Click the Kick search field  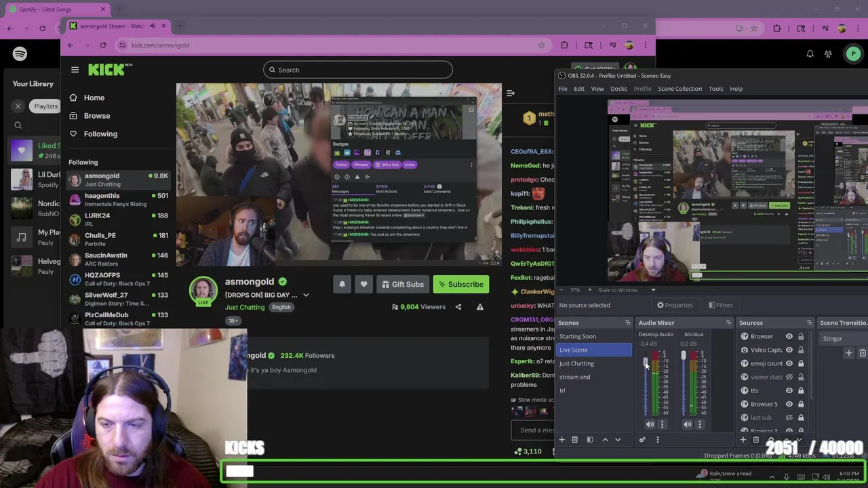tap(357, 70)
